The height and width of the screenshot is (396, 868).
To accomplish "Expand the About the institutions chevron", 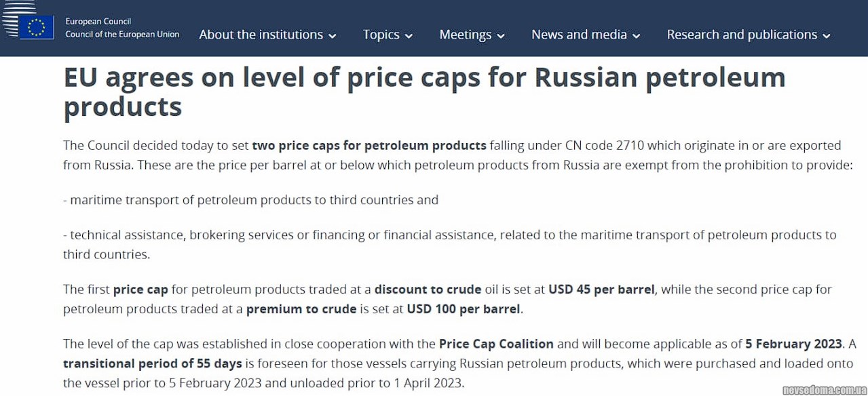I will tap(333, 36).
